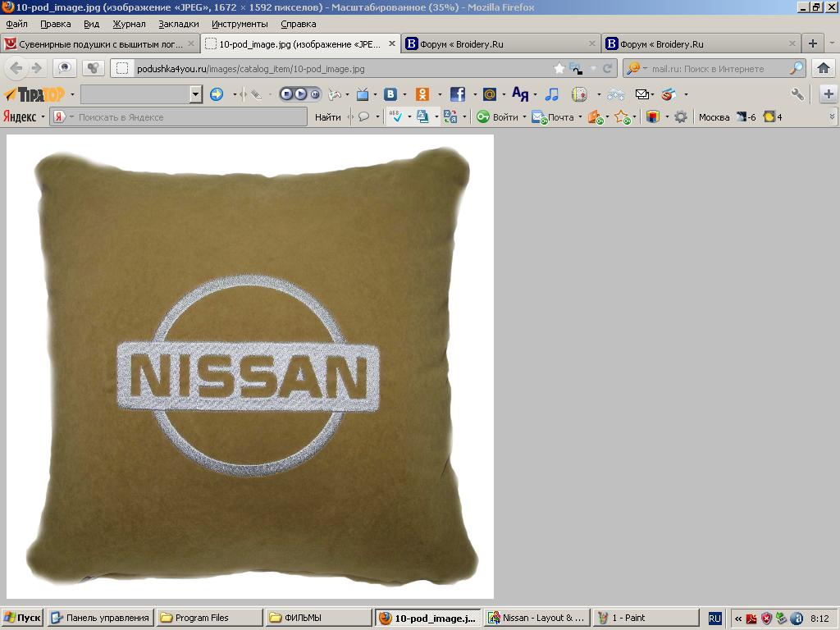840x630 pixels.
Task: Open the mail.ru search engine dropdown
Action: (645, 69)
